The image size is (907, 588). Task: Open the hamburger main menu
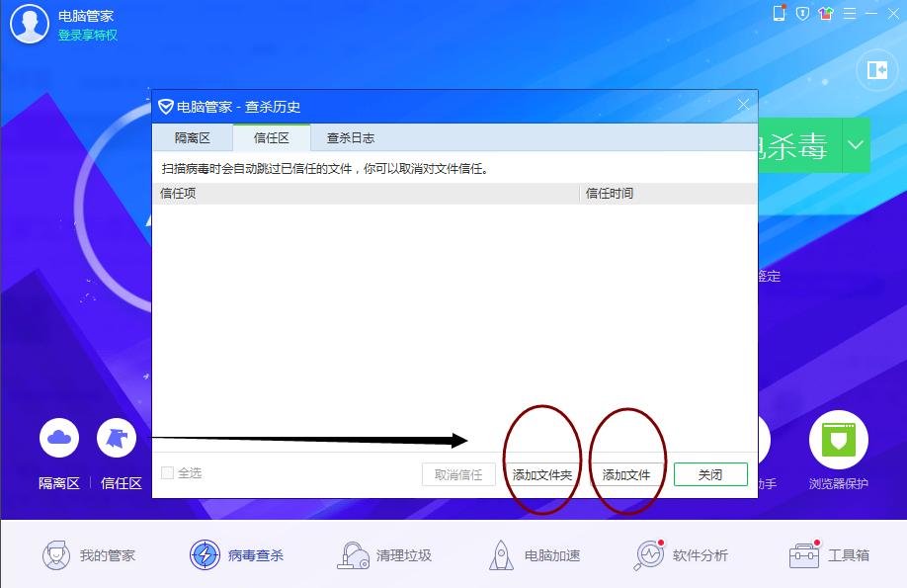click(x=850, y=13)
